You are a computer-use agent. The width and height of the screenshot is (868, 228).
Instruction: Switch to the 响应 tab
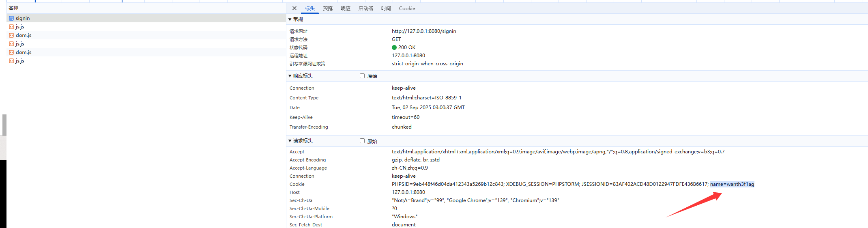[x=345, y=9]
